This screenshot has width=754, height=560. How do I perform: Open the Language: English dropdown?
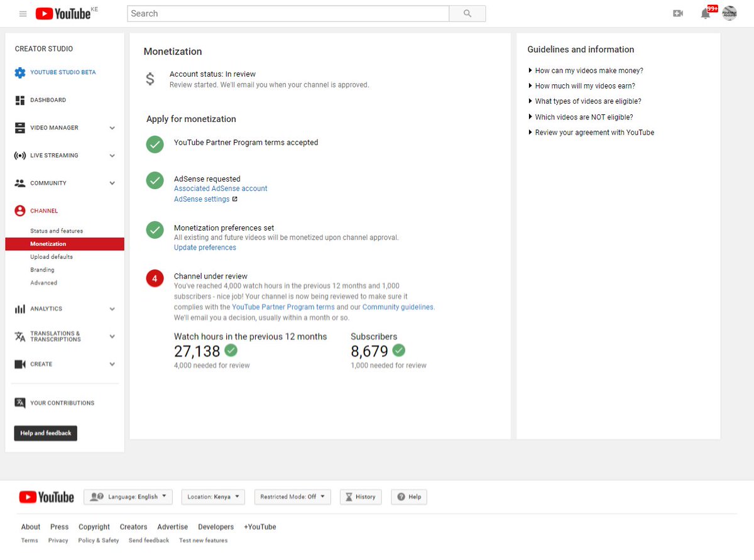[128, 497]
